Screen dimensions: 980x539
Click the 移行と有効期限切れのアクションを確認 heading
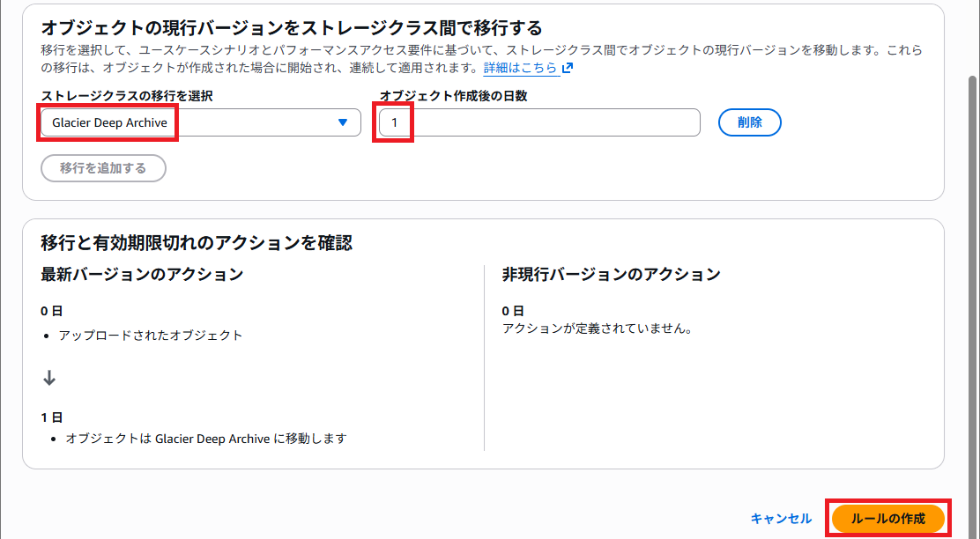point(197,242)
